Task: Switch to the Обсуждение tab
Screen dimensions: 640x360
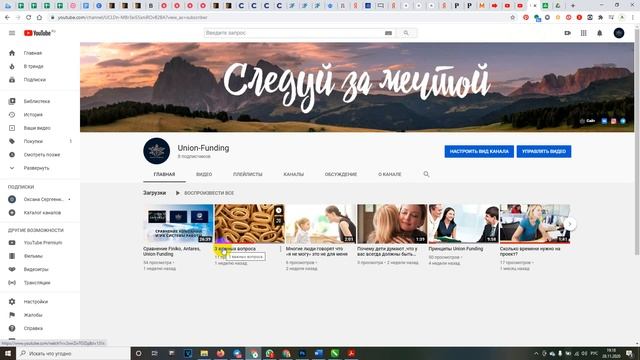Action: tap(341, 174)
